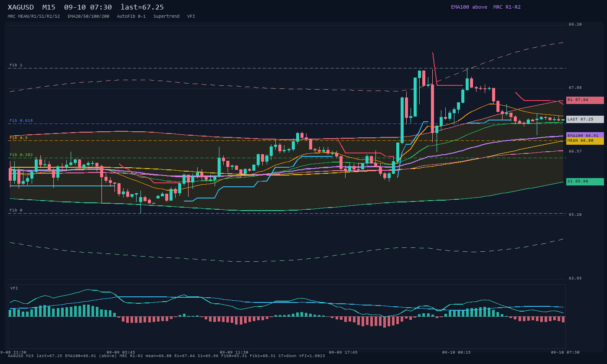Image resolution: width=607 pixels, height=364 pixels.
Task: Click the EMA20/50/100/200 legend entry
Action: pos(88,16)
